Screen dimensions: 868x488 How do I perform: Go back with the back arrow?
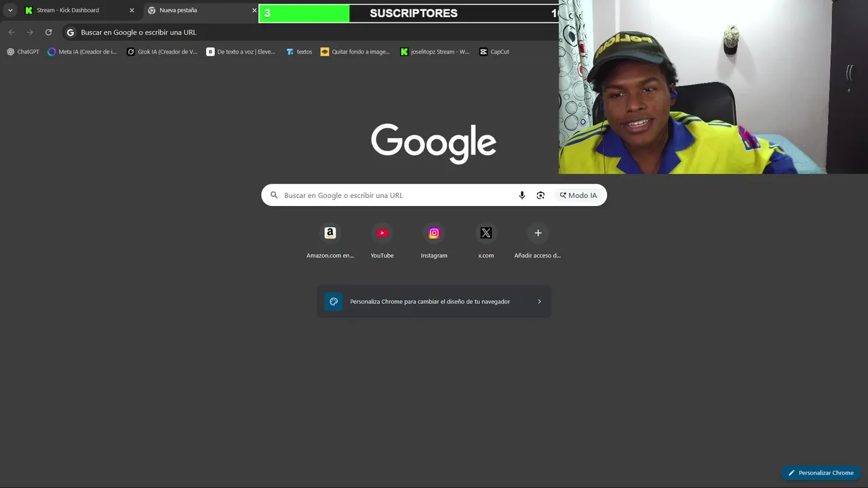click(x=12, y=32)
